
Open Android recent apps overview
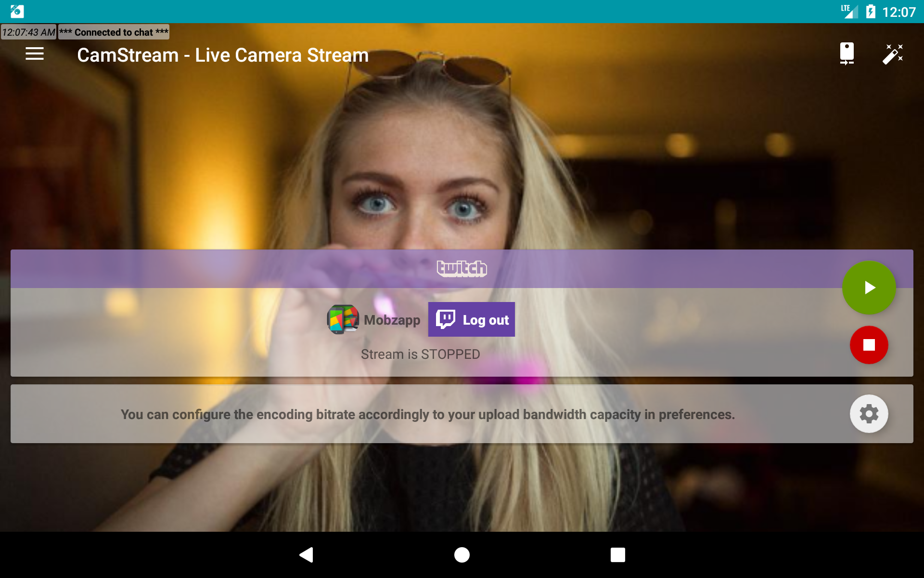point(618,555)
